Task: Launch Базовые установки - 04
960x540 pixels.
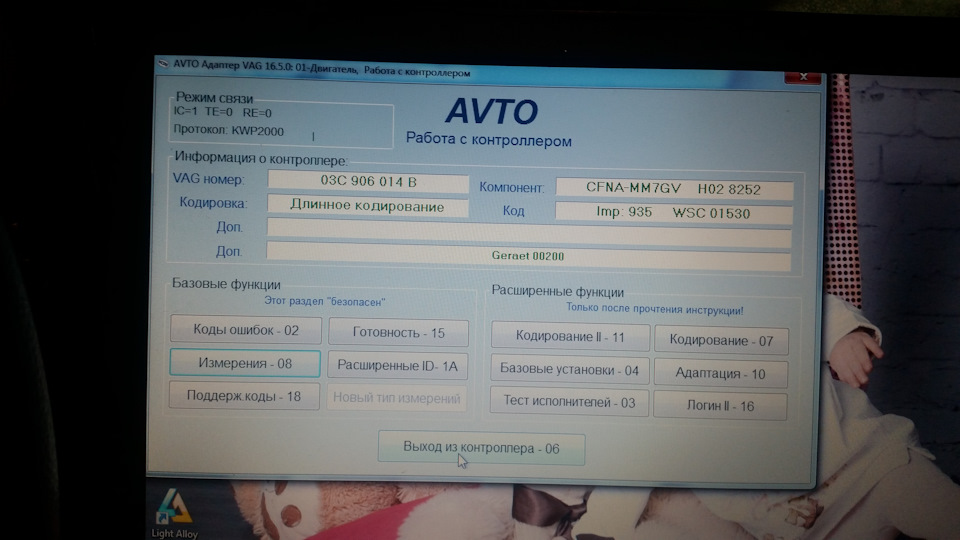Action: click(x=569, y=369)
